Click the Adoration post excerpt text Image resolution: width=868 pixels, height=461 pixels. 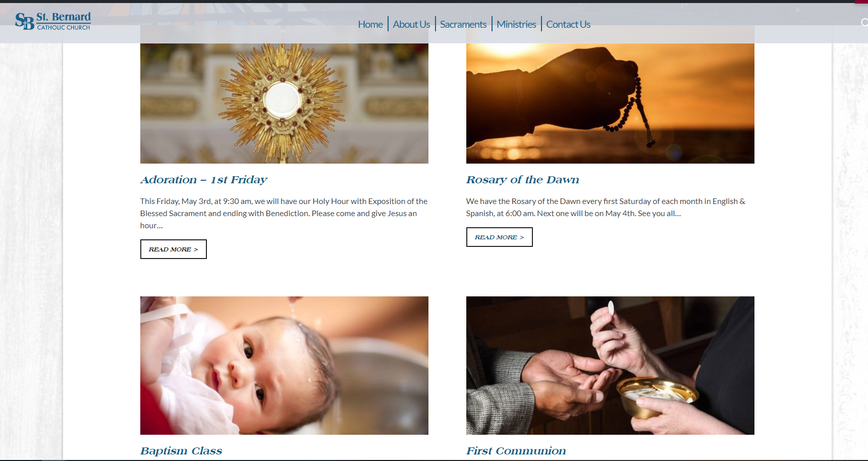[284, 213]
